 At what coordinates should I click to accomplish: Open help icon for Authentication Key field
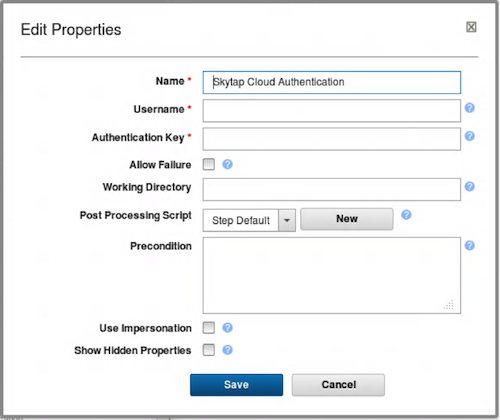point(469,136)
